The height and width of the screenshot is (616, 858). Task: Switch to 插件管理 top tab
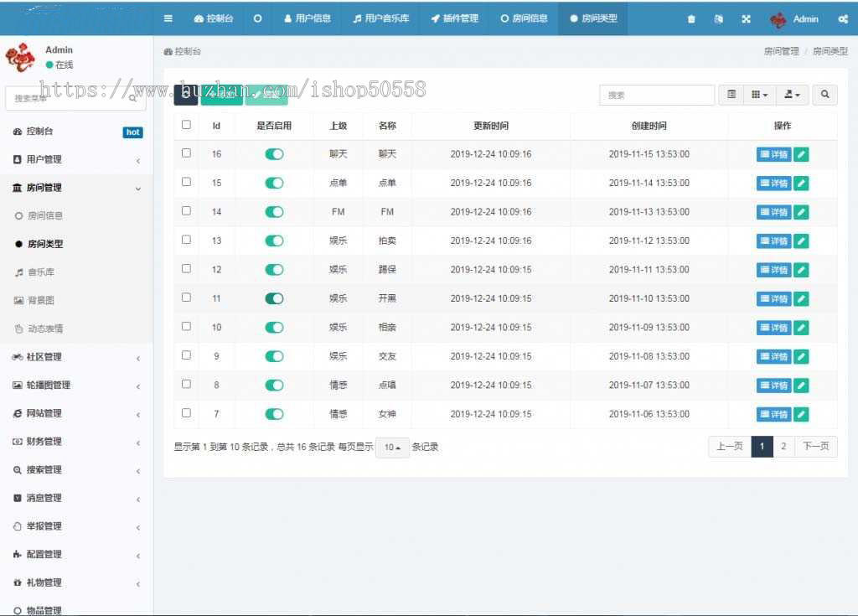pos(455,18)
